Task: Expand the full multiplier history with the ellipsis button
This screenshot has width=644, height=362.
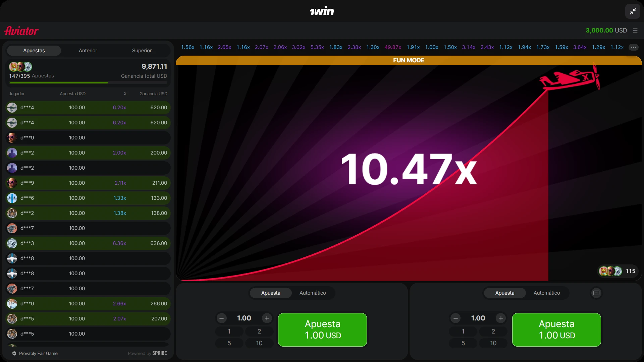Action: pos(634,47)
